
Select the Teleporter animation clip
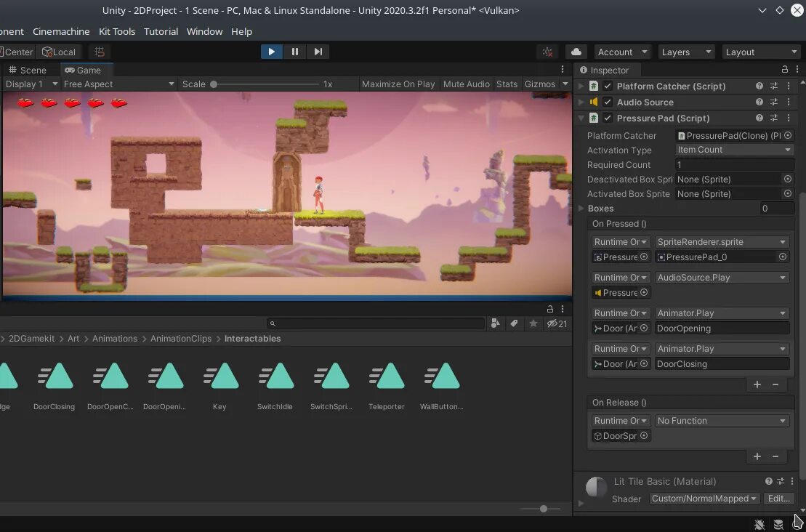(387, 385)
